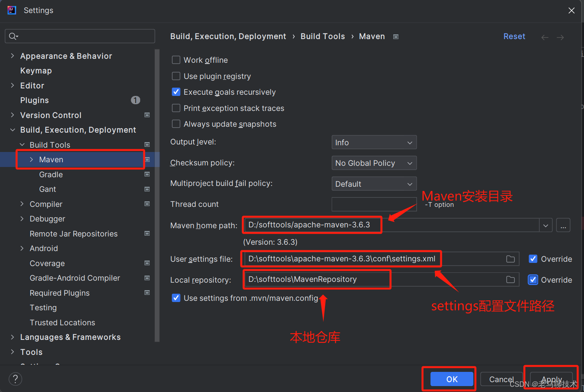This screenshot has width=584, height=392.
Task: Click the browse ellipsis button for Maven home
Action: click(563, 225)
